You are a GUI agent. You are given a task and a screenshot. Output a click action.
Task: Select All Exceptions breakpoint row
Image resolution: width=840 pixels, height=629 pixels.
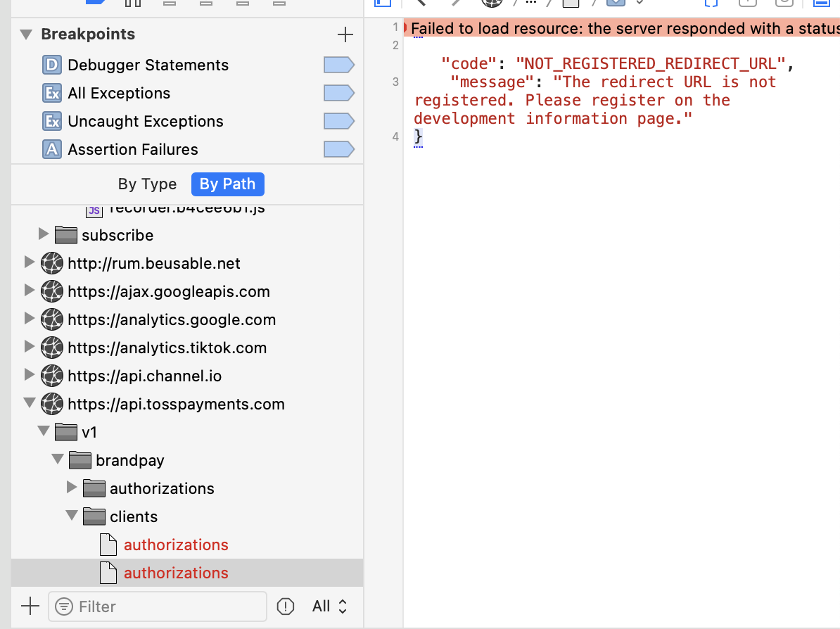pyautogui.click(x=187, y=94)
